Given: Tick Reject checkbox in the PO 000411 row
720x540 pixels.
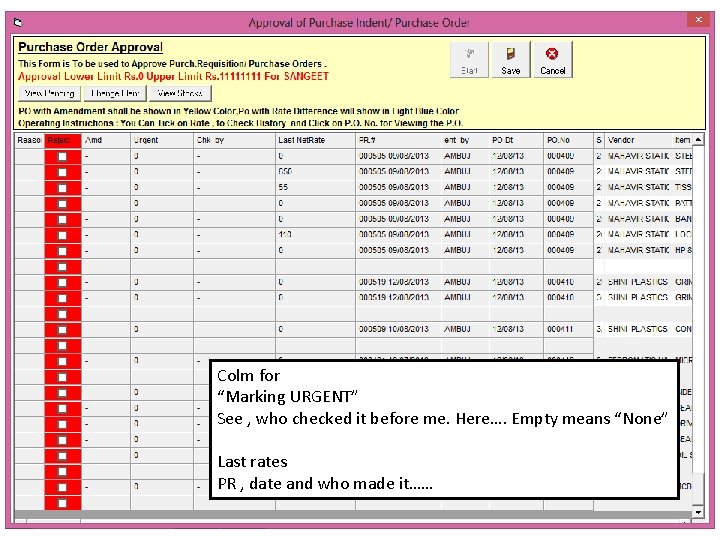Looking at the screenshot, I should [x=62, y=330].
